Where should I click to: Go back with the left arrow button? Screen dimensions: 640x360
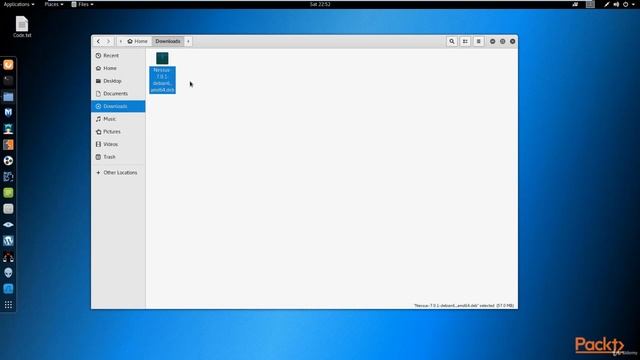tap(98, 41)
